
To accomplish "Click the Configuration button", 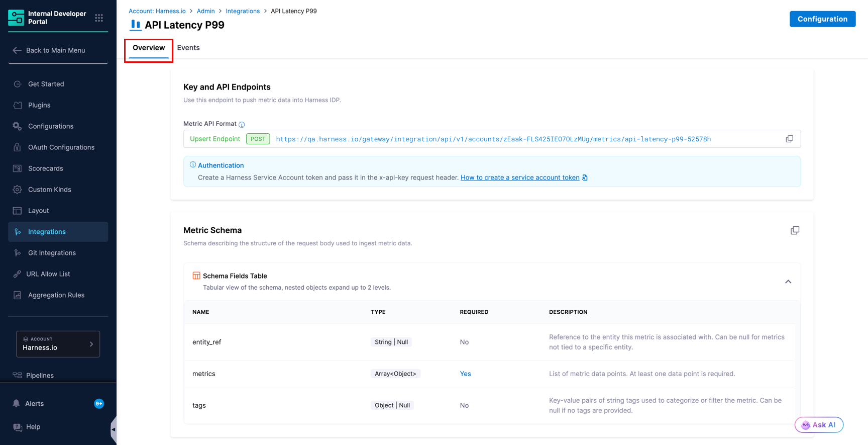I will (822, 19).
